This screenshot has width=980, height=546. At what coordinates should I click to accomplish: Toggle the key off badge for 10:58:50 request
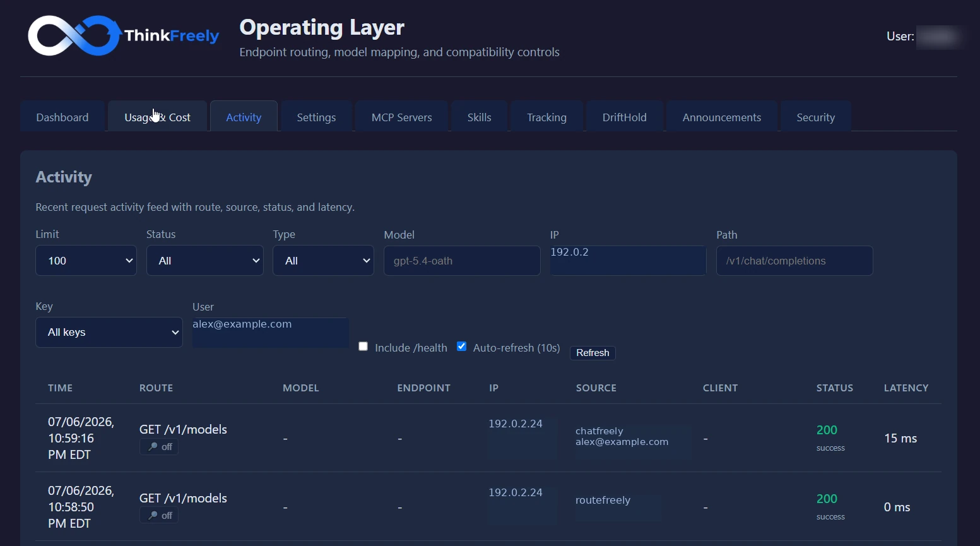click(160, 516)
